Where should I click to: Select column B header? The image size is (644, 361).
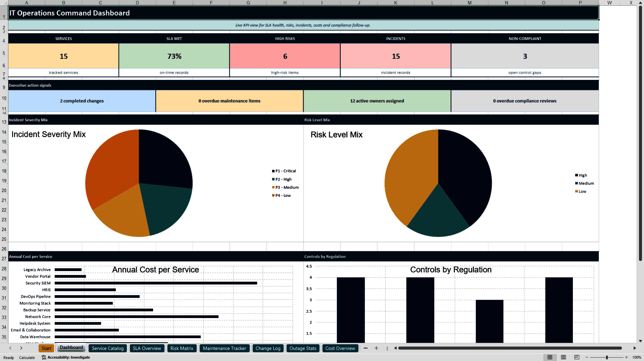pyautogui.click(x=63, y=3)
